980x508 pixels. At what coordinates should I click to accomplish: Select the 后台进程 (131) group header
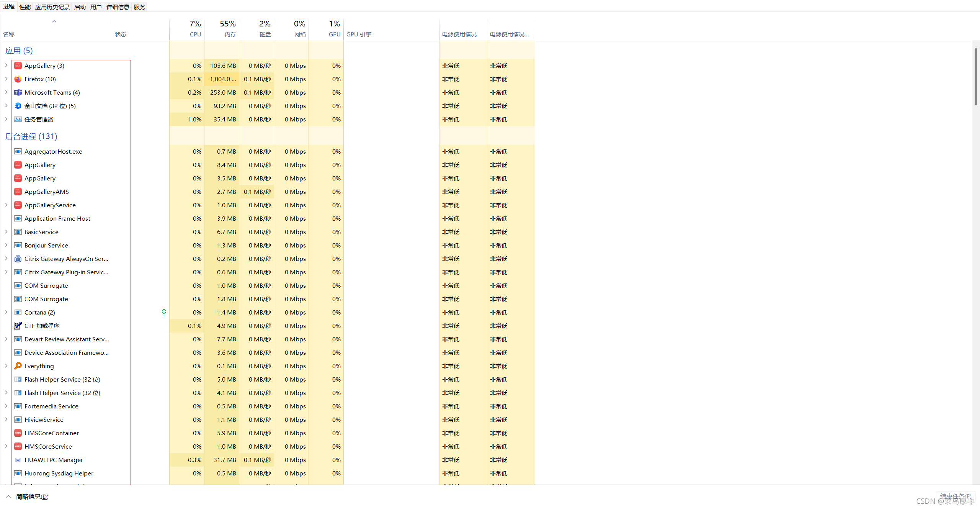(31, 136)
